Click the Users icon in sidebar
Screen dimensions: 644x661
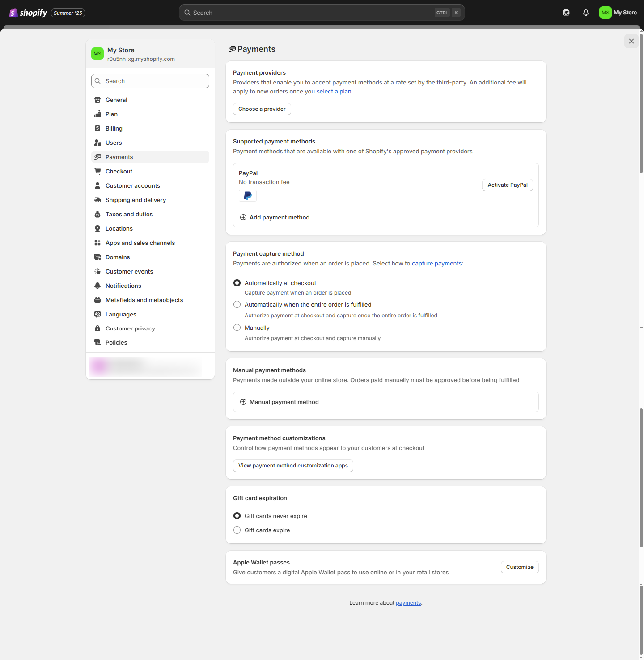click(97, 143)
